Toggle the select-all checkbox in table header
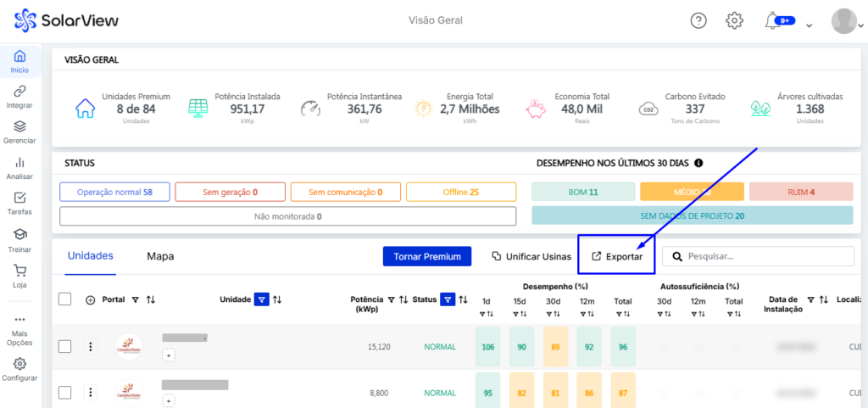This screenshot has height=408, width=868. coord(65,299)
